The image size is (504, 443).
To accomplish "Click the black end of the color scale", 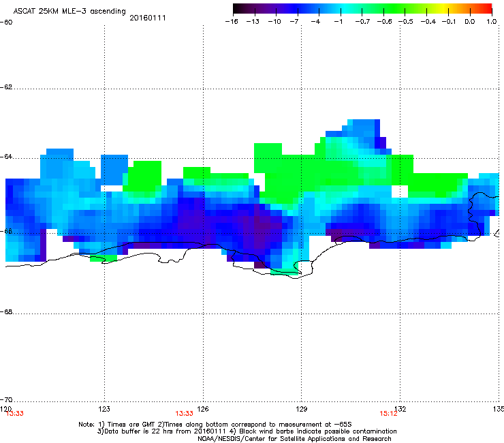I will tap(237, 9).
